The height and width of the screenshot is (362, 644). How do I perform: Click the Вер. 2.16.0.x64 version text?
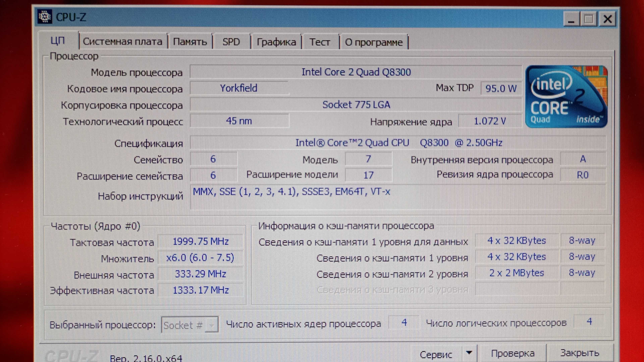[146, 358]
